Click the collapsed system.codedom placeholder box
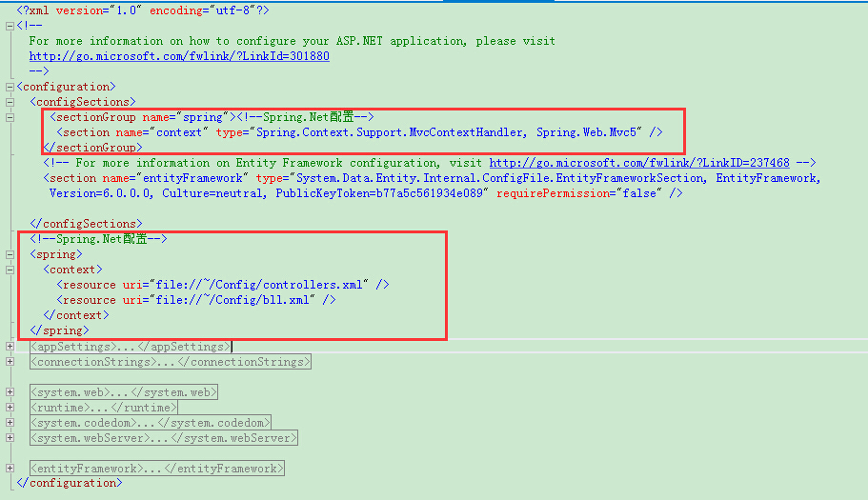The width and height of the screenshot is (868, 500). click(151, 423)
